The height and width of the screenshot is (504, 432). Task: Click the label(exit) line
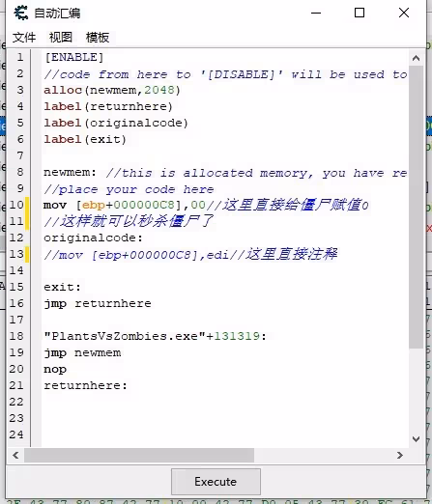(85, 140)
